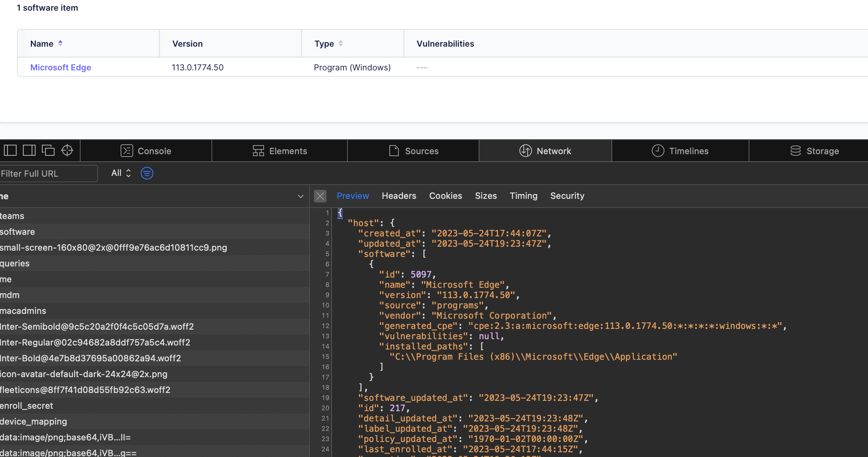Switch to the Elements panel

point(280,151)
